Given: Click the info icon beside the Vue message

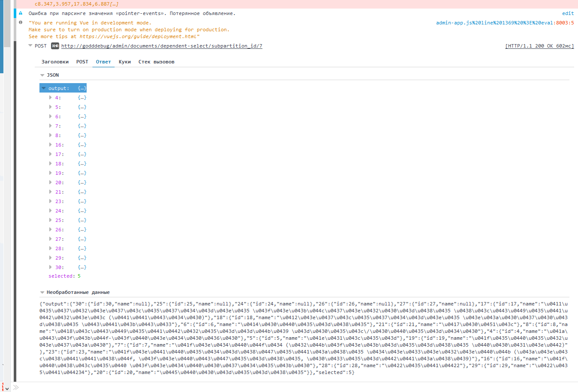Looking at the screenshot, I should tap(21, 22).
